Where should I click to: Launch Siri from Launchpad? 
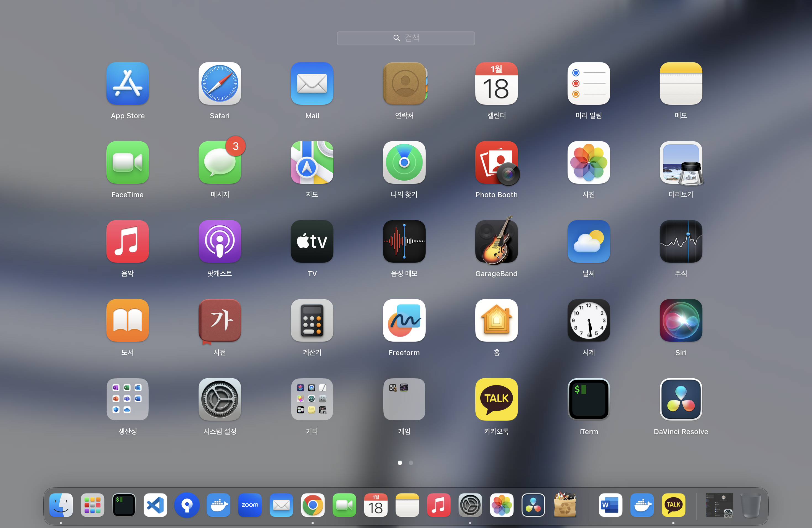point(681,320)
